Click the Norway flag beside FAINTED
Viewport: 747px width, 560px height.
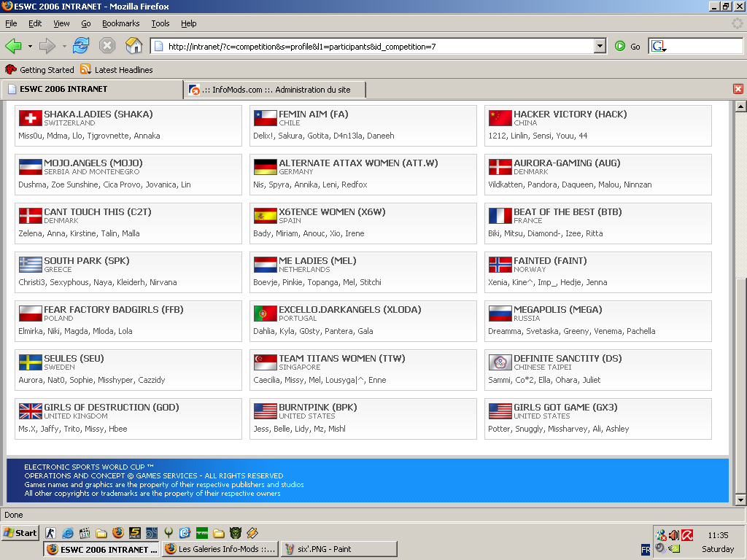coord(500,265)
